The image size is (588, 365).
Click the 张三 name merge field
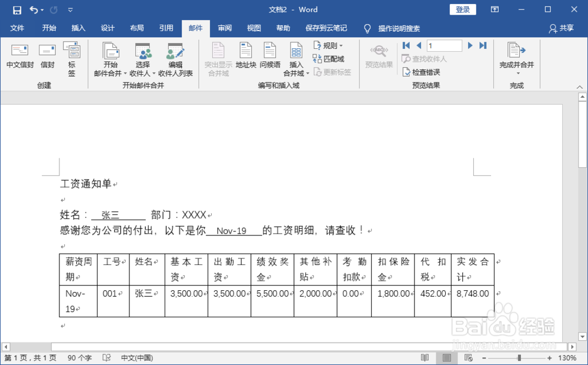[x=111, y=215]
